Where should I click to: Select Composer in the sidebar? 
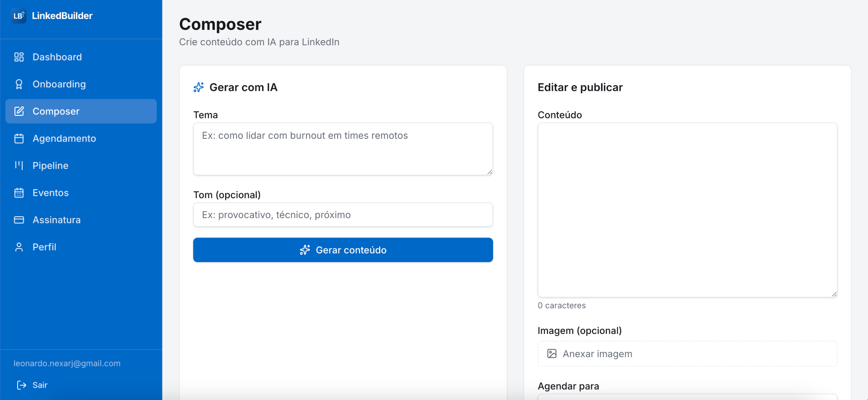click(81, 111)
